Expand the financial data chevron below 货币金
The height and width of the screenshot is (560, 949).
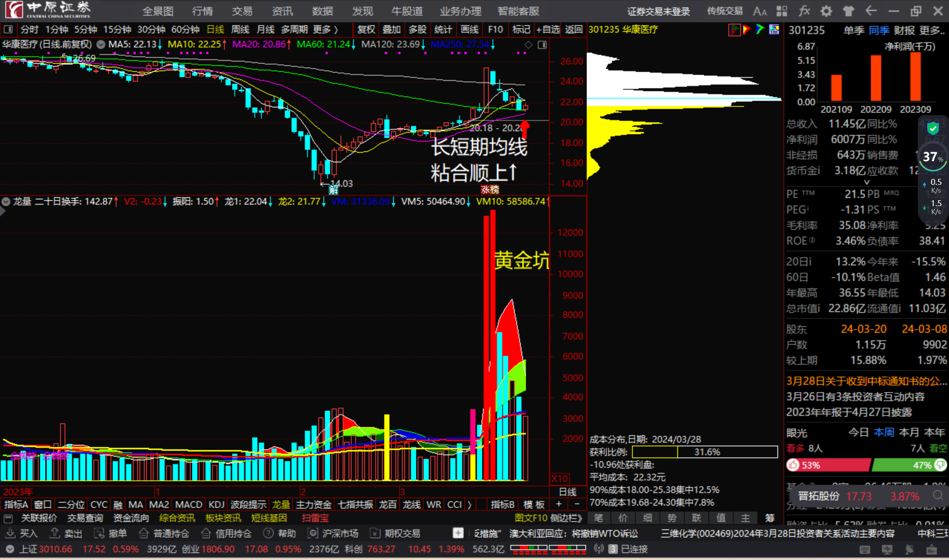click(x=866, y=182)
